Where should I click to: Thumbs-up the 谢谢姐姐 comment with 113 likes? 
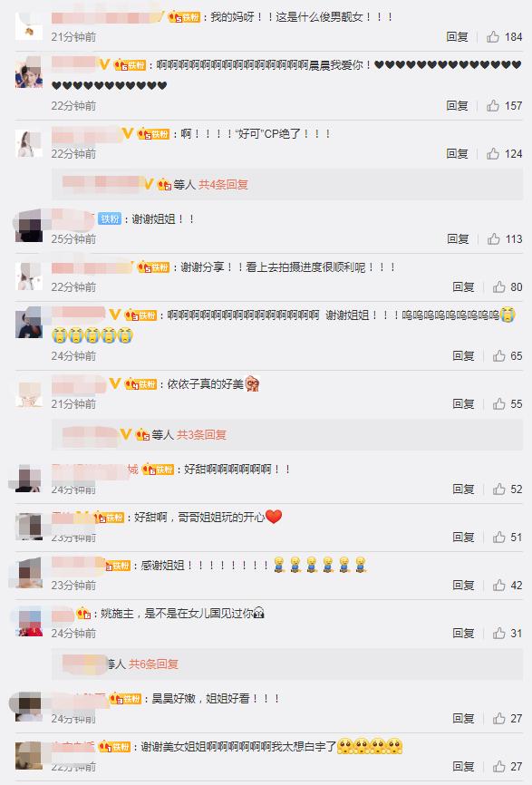pos(494,238)
